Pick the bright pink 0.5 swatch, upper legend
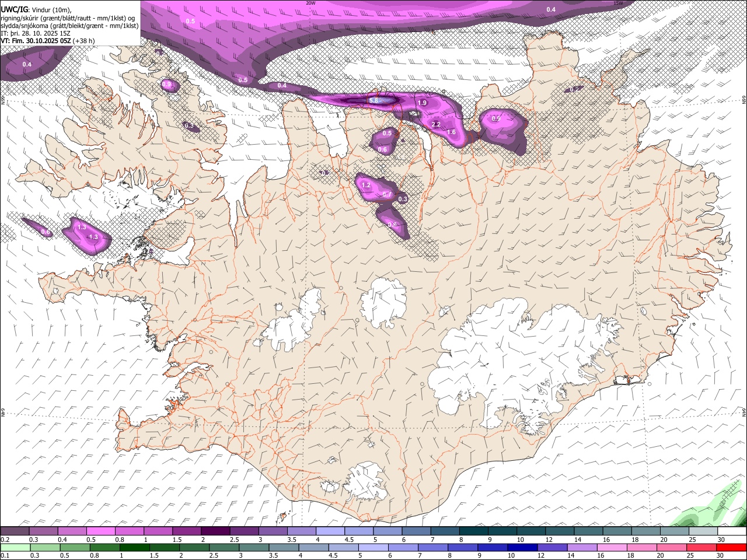This screenshot has width=747, height=560. [101, 531]
